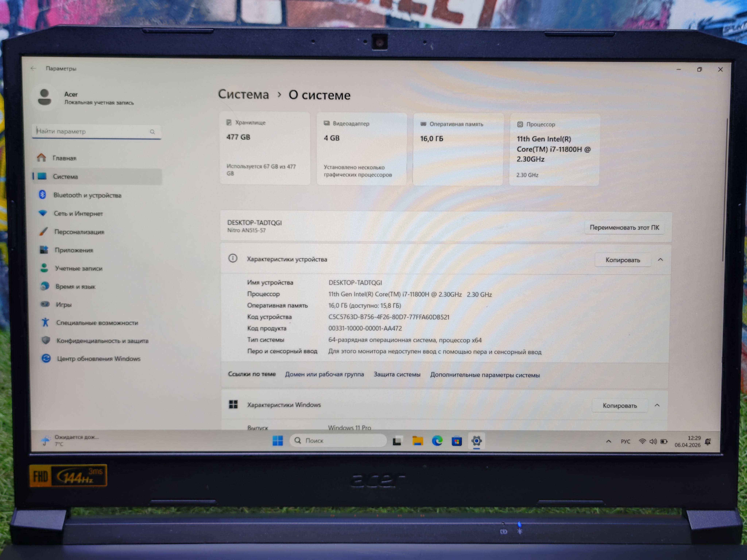Screen dimensions: 747x560
Task: Show hidden system tray icons chevron
Action: [609, 441]
